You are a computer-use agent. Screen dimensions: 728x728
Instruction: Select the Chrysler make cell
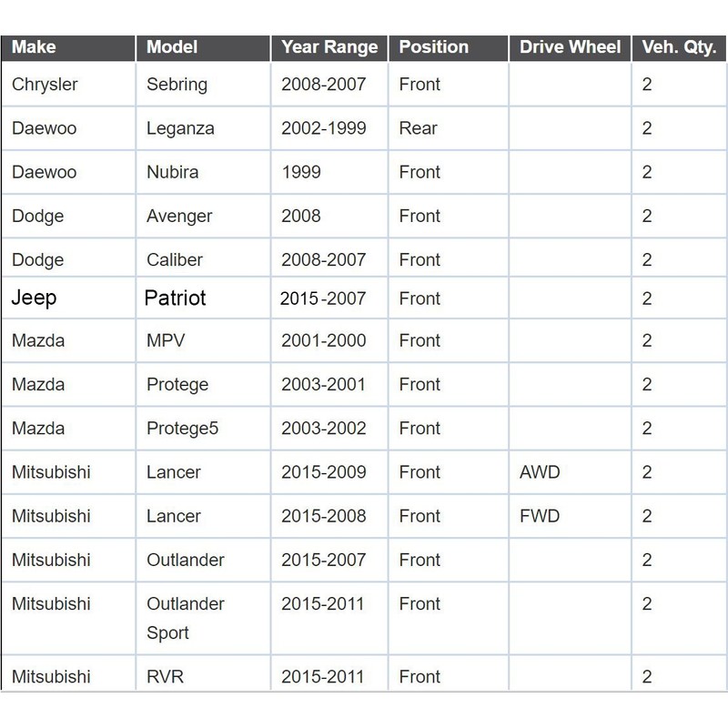(68, 84)
